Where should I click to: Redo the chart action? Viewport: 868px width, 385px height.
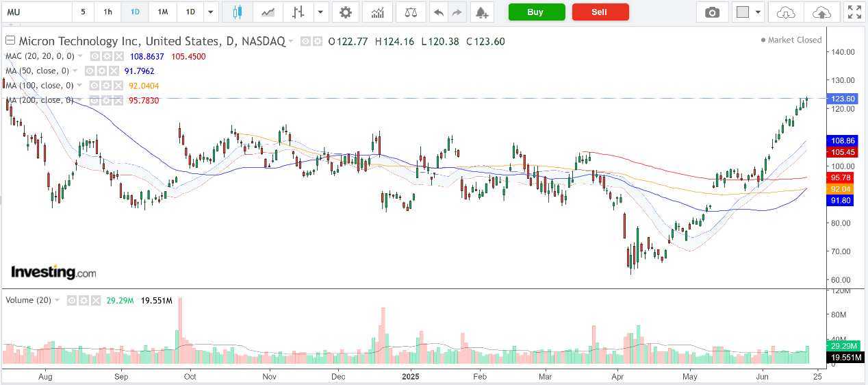457,12
